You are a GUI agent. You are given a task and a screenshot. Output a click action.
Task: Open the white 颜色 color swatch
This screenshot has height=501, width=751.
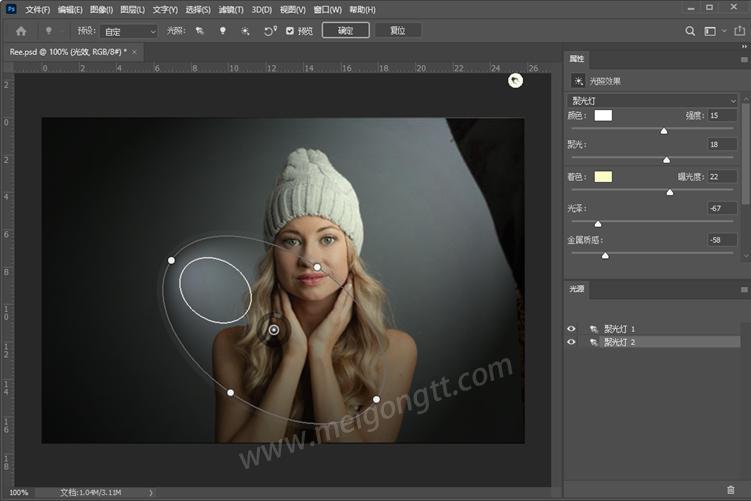coord(603,115)
